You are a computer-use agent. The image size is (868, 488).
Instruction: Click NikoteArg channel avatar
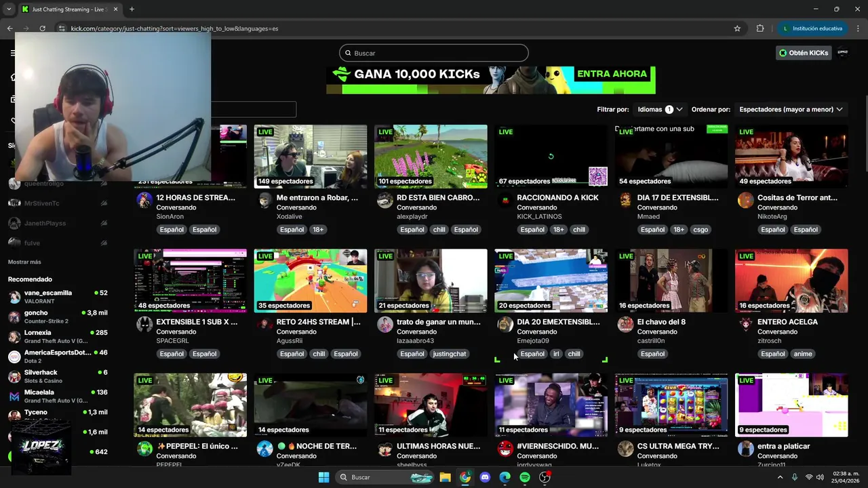click(x=746, y=200)
